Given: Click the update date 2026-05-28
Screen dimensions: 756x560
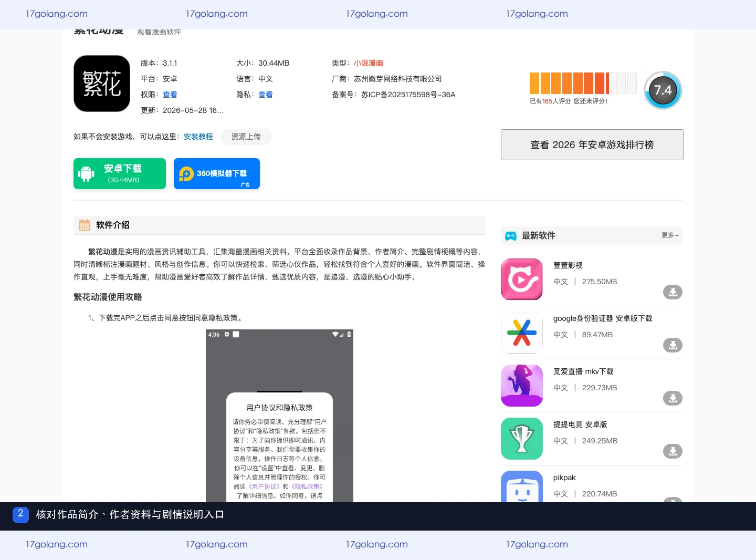Looking at the screenshot, I should [193, 110].
